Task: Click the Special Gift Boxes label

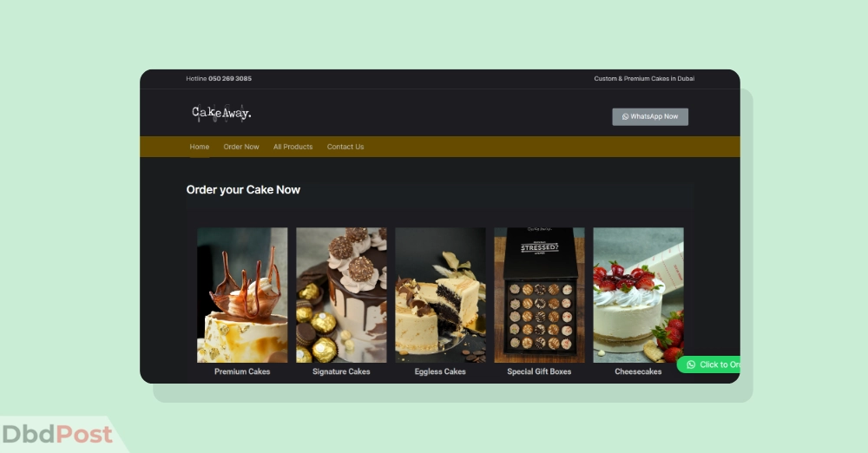Action: click(539, 371)
